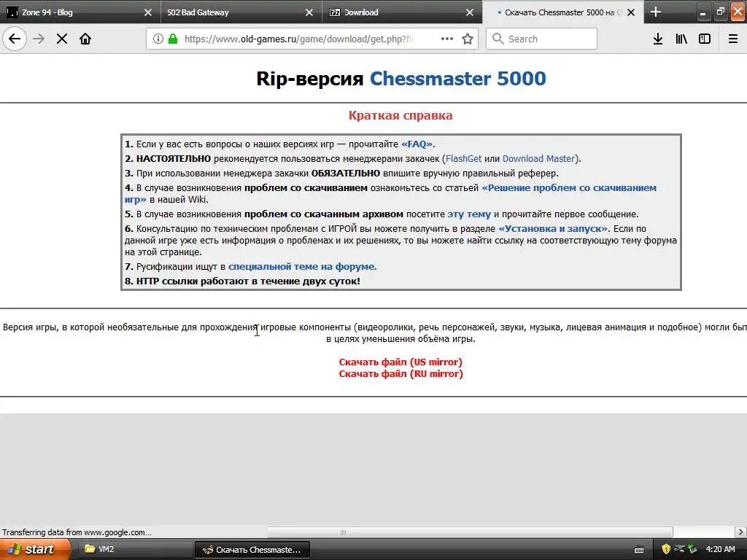747x560 pixels.
Task: Open the Chessmaster 5000 title link
Action: pos(458,79)
